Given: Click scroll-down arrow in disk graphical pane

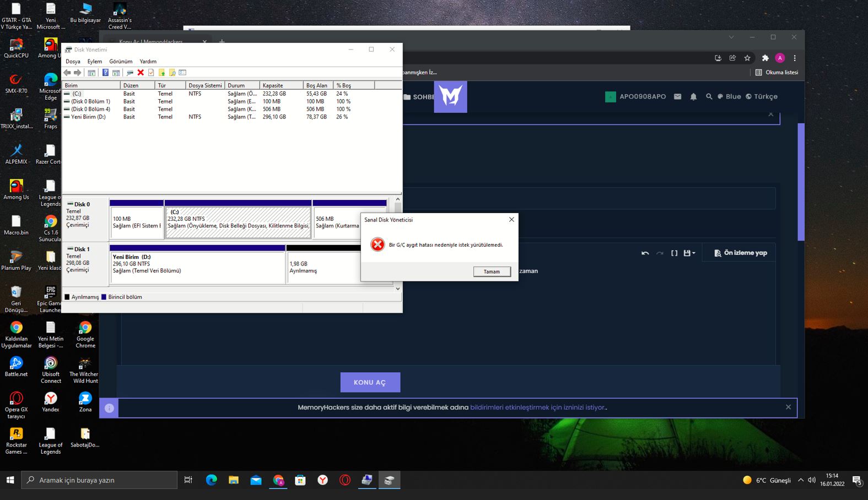Looking at the screenshot, I should [x=397, y=289].
